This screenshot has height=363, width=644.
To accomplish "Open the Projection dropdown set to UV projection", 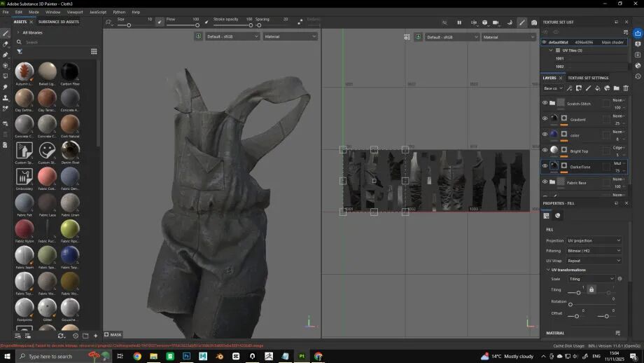I will click(594, 240).
